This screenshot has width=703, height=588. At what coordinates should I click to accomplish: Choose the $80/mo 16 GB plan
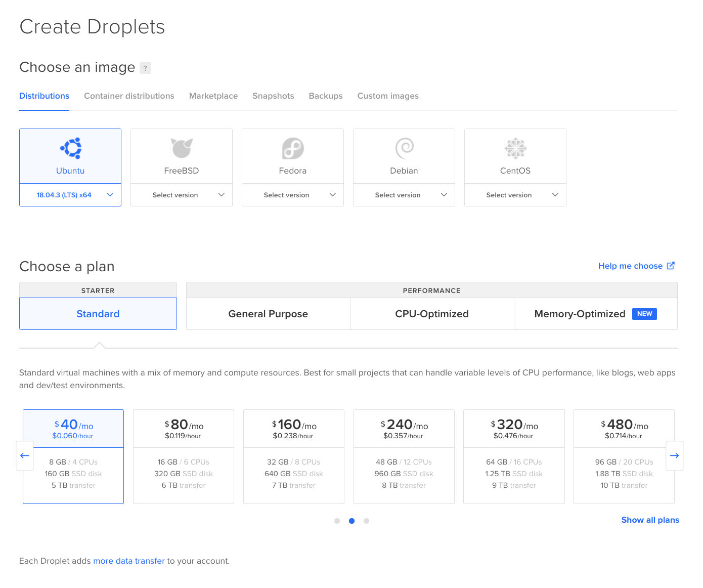click(x=184, y=456)
